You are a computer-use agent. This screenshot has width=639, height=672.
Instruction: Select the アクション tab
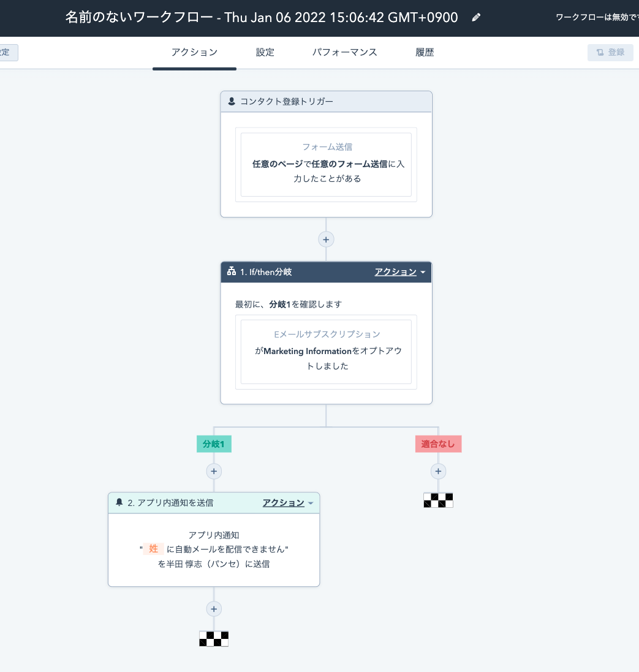pyautogui.click(x=194, y=53)
